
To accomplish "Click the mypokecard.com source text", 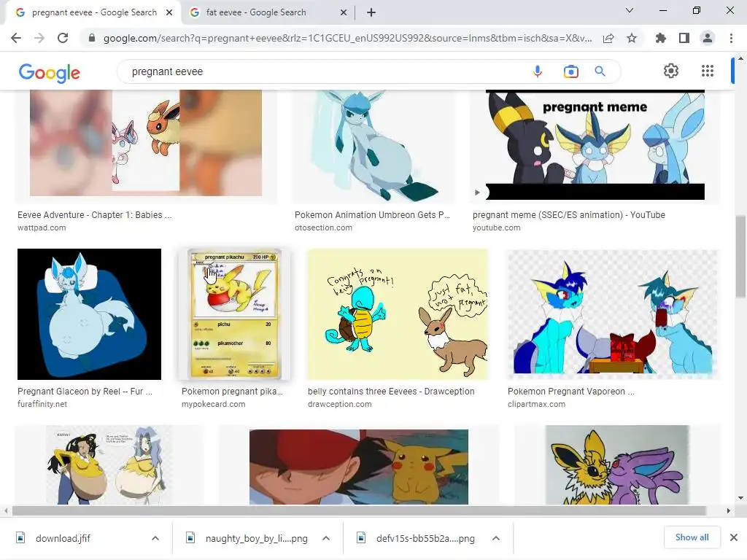I will click(x=214, y=404).
